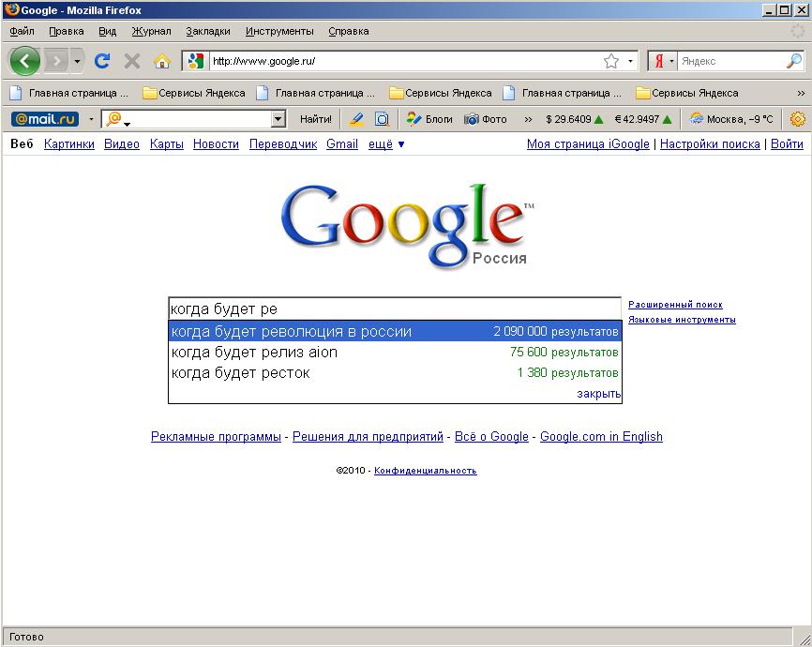Click the Google search input field

(394, 309)
